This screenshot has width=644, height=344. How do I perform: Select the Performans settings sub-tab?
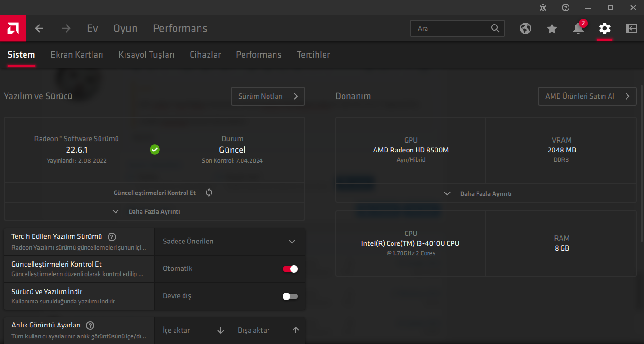(x=259, y=55)
